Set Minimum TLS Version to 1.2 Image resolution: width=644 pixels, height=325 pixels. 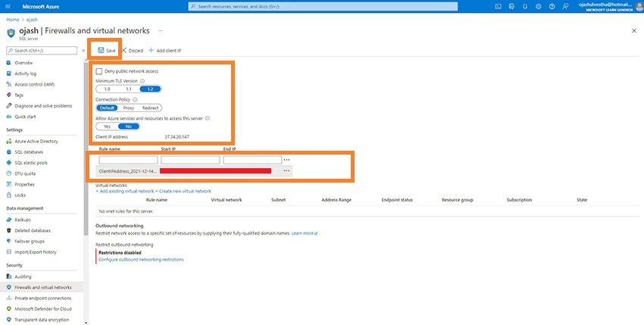150,89
